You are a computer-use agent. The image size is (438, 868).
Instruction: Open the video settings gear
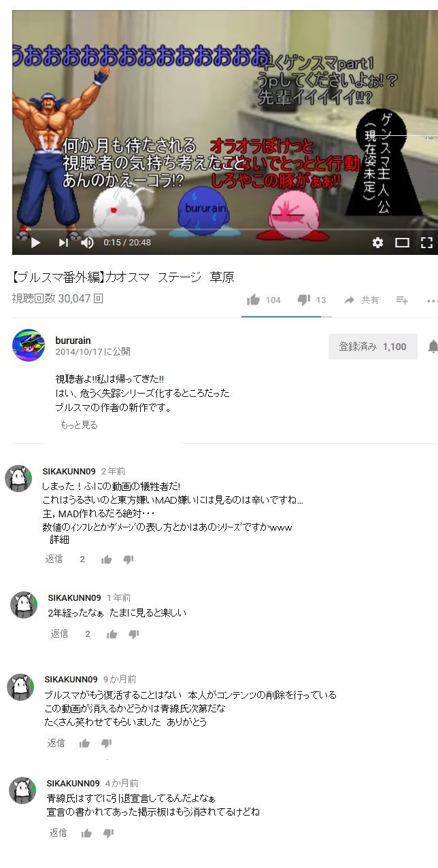[x=378, y=243]
